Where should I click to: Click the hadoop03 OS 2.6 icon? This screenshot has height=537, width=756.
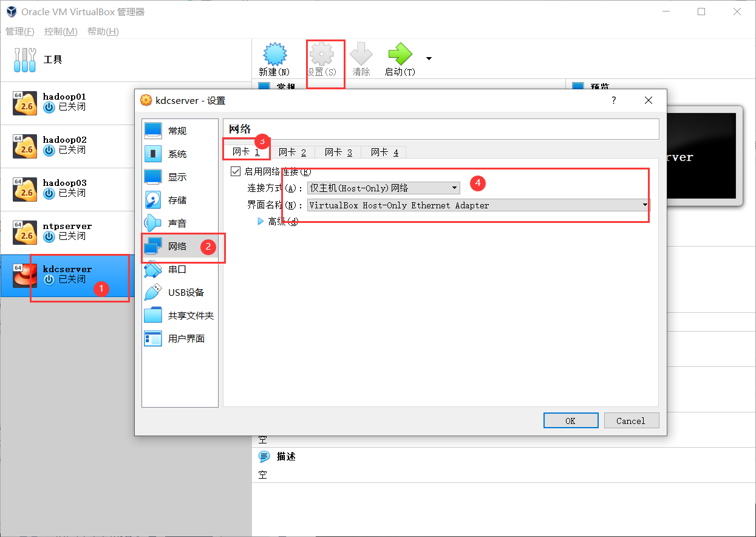coord(26,190)
